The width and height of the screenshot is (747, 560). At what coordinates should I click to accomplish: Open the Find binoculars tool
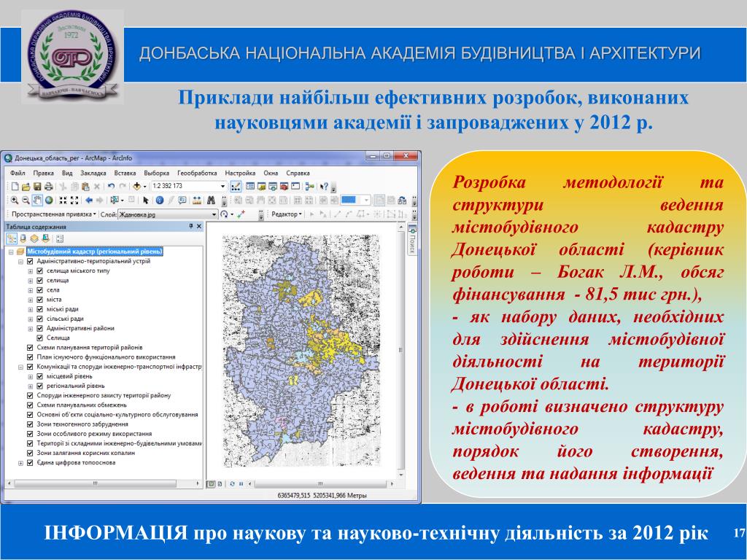coord(211,201)
